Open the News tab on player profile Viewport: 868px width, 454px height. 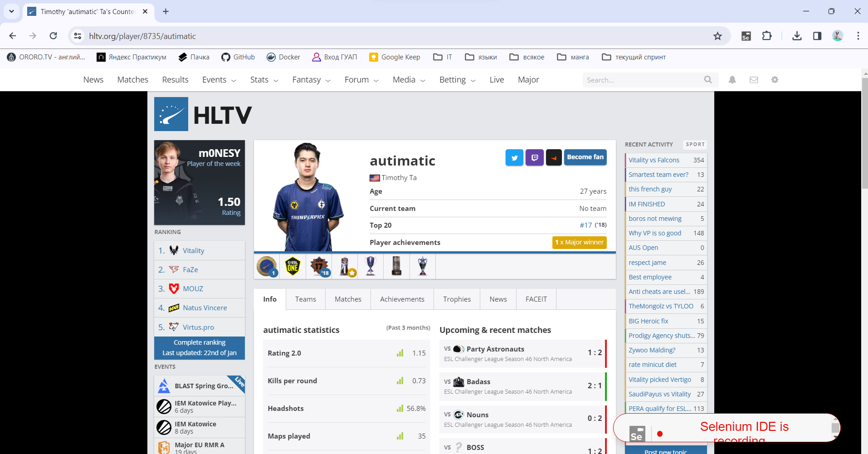498,299
